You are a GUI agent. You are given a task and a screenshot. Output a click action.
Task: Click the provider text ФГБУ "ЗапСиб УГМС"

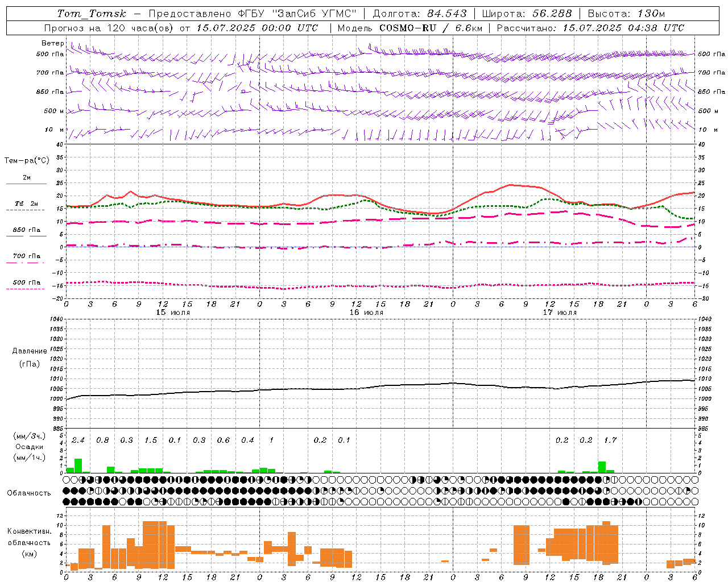pos(298,14)
